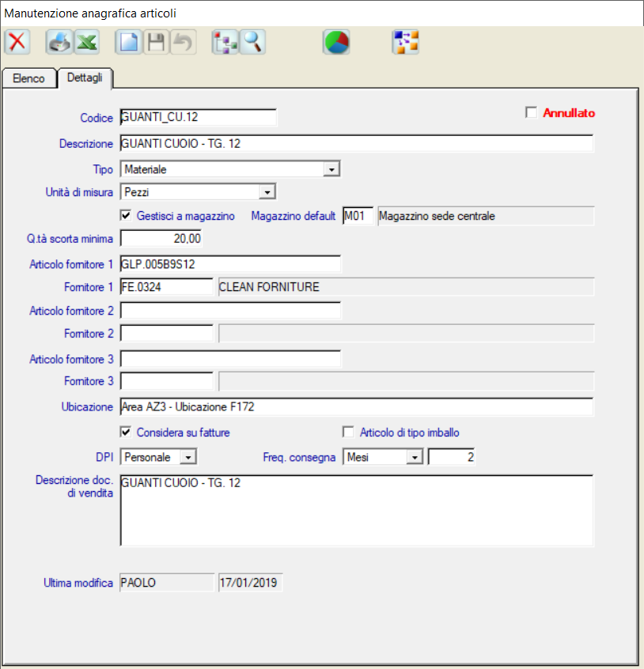The image size is (644, 669).
Task: Click Fornitore 1 code field FE.0324
Action: pos(167,287)
